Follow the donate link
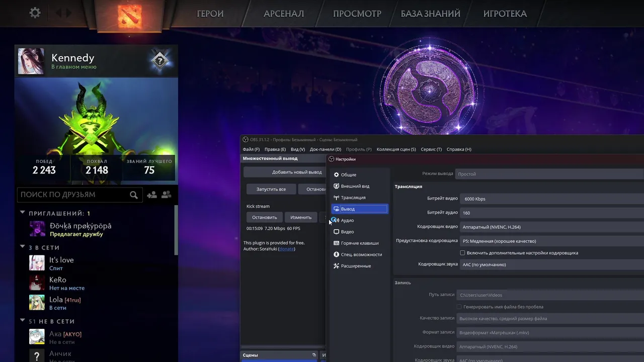Screen dimensions: 644x362 [287, 249]
